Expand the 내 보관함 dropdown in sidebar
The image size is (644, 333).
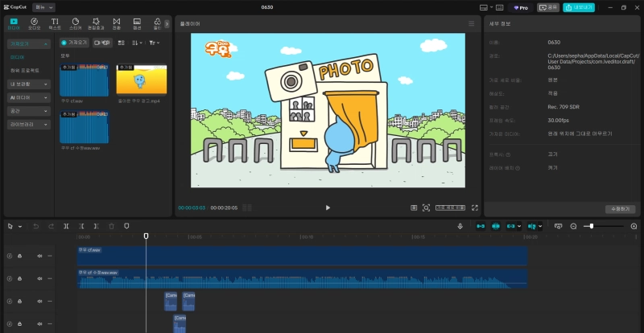(29, 84)
